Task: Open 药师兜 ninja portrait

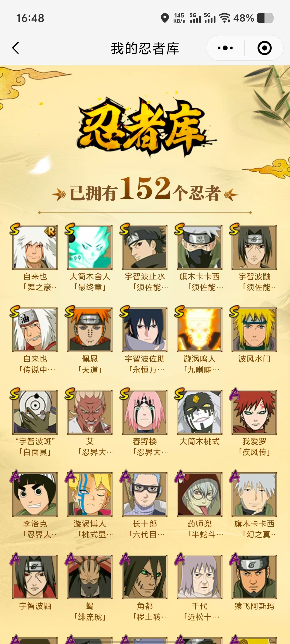Action: click(199, 494)
